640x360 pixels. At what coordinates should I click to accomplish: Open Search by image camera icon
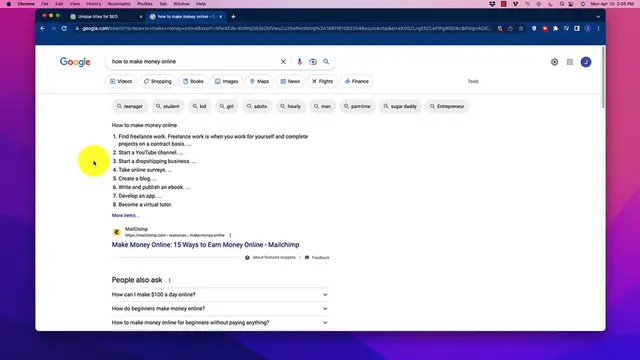[313, 62]
